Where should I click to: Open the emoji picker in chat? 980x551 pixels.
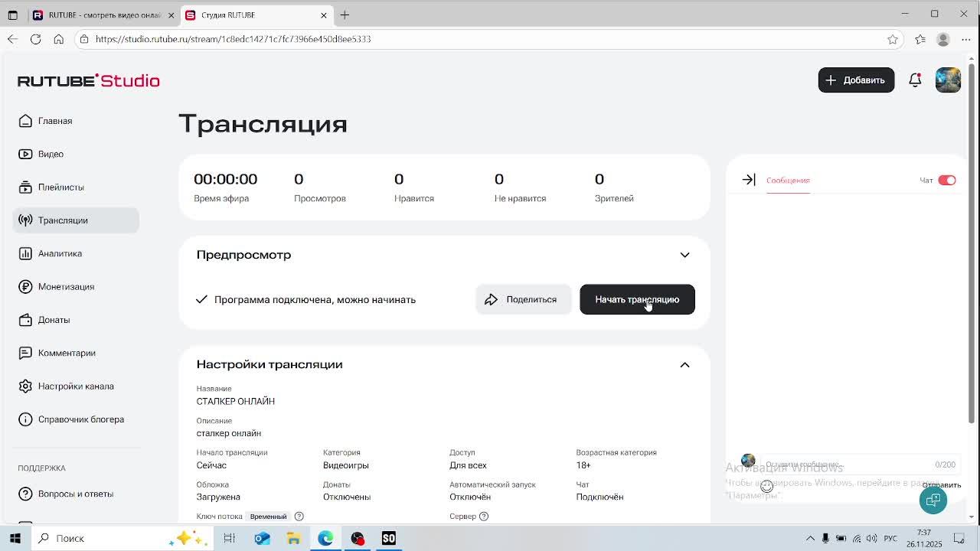[766, 486]
